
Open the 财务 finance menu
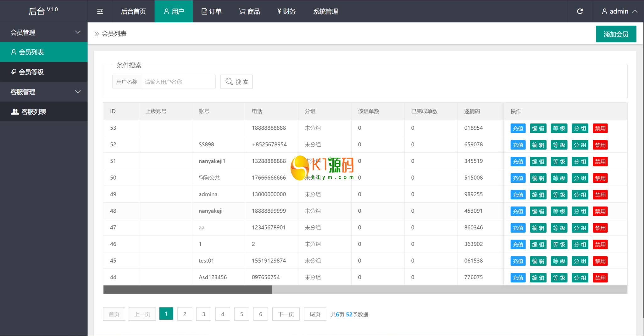[286, 11]
